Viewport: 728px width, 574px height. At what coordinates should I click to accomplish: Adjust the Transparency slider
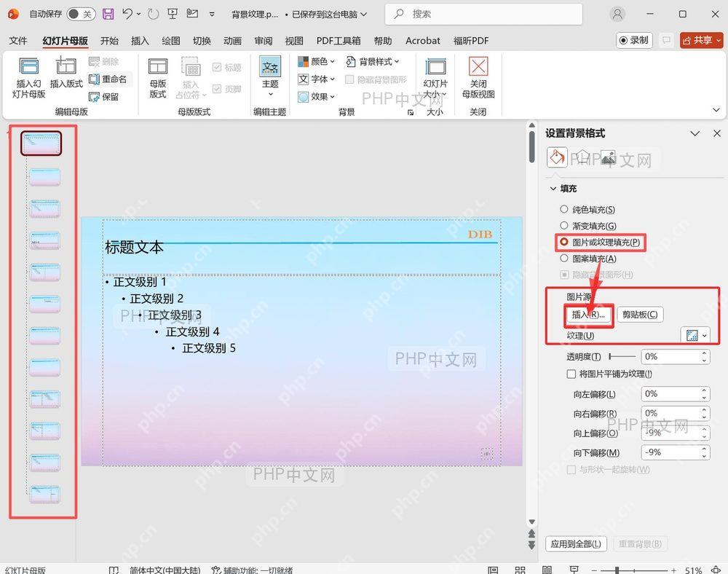pos(622,357)
